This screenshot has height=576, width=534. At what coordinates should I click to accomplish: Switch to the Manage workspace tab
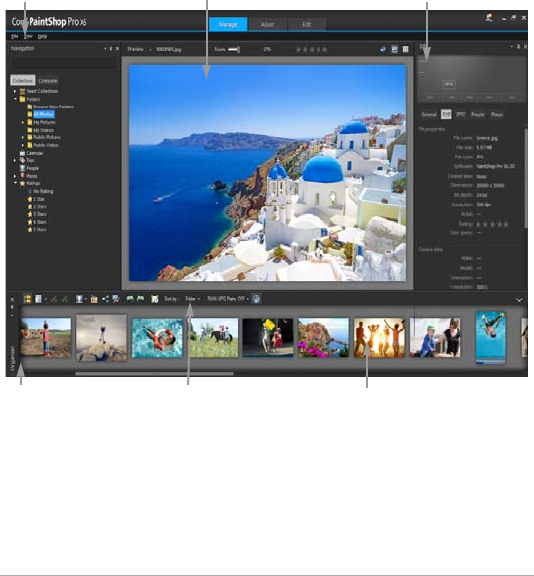[228, 24]
